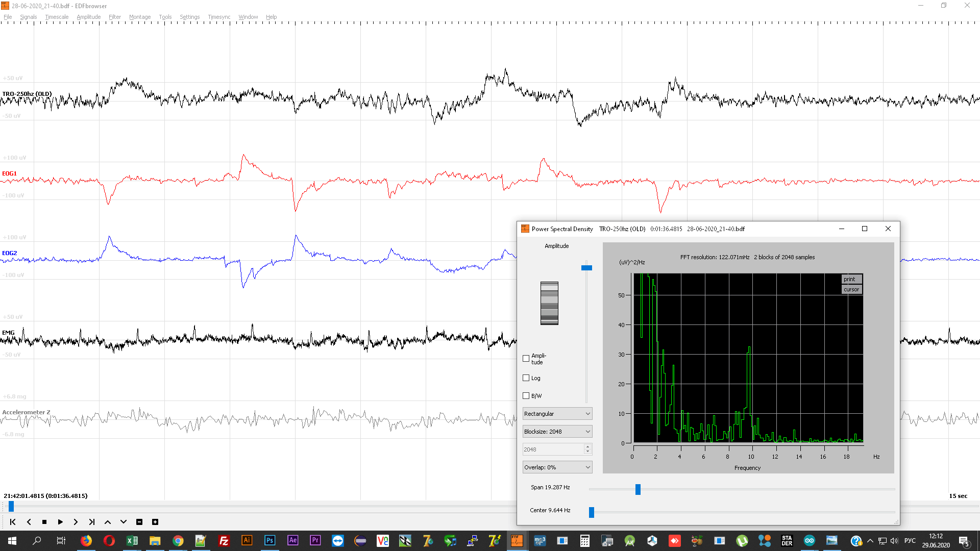This screenshot has width=980, height=551.
Task: Step forward with the right arrow button
Action: coord(76,522)
